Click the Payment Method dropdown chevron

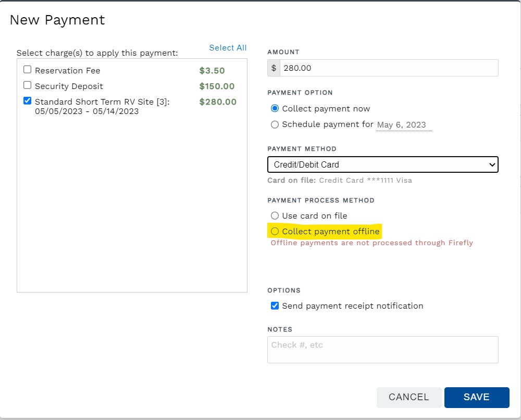[492, 164]
